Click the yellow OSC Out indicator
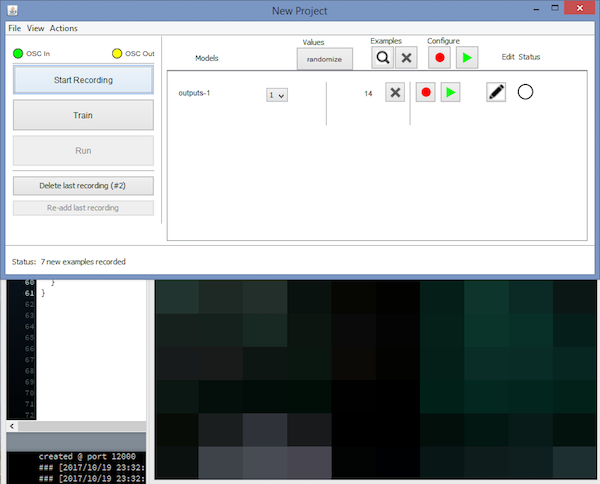 [x=116, y=53]
